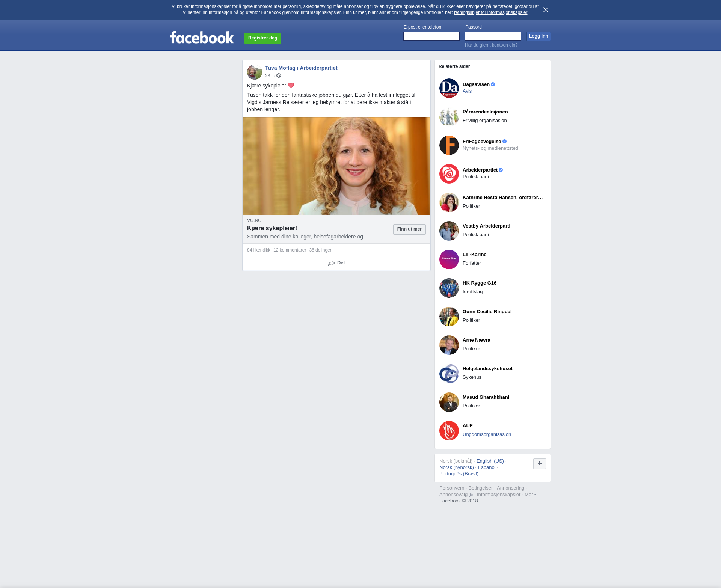721x588 pixels.
Task: Open Tuva Moflag i Arbeiderpartiet page link
Action: click(x=301, y=68)
